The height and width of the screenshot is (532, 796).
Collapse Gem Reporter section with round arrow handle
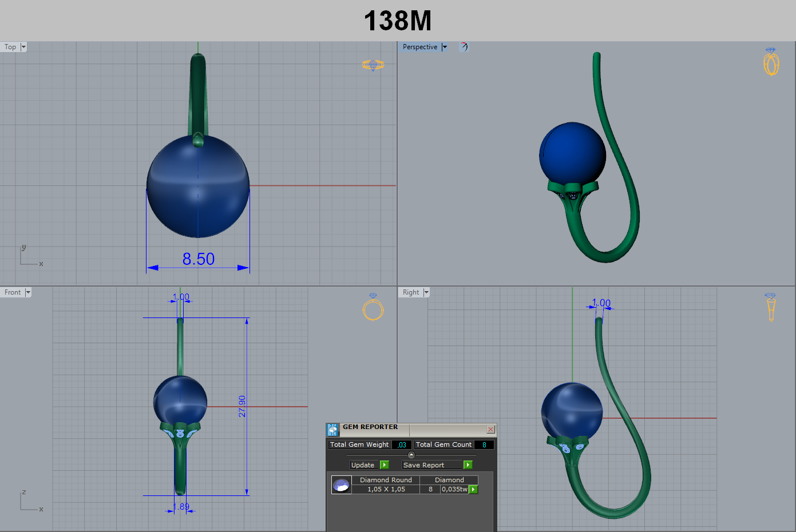tap(411, 455)
